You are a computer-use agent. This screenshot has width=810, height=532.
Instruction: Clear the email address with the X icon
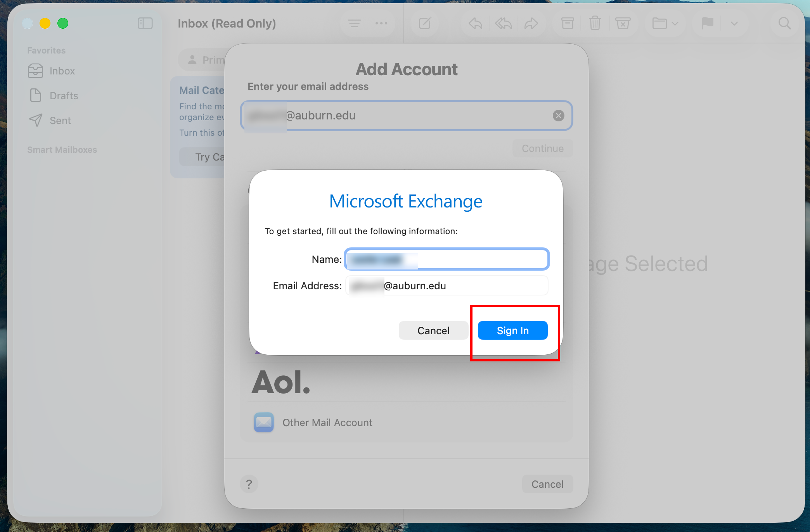coord(558,116)
